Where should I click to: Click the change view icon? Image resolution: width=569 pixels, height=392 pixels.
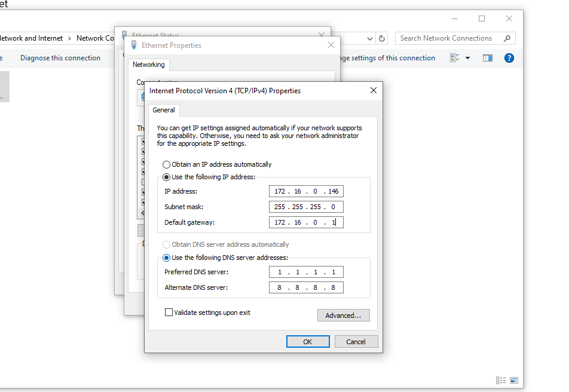coord(454,58)
